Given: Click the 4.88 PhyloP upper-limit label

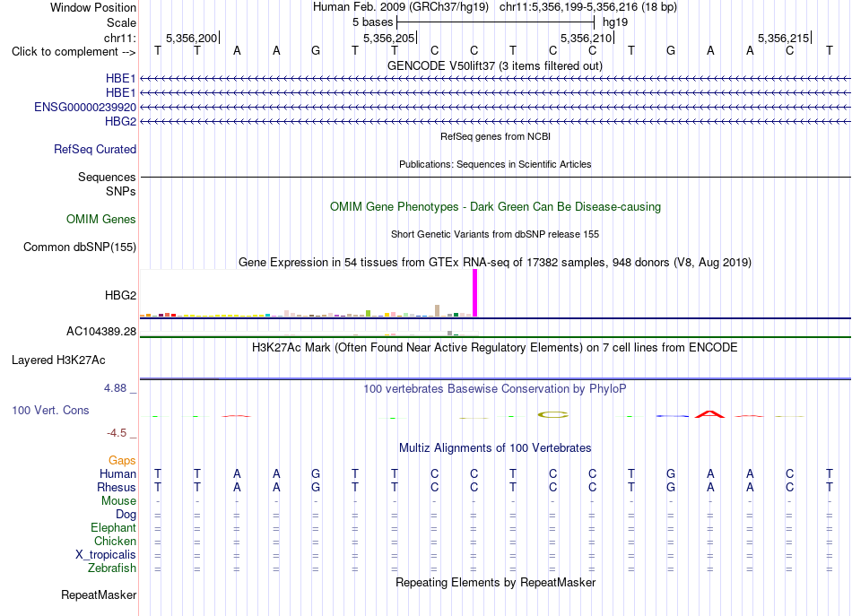Looking at the screenshot, I should [x=115, y=388].
